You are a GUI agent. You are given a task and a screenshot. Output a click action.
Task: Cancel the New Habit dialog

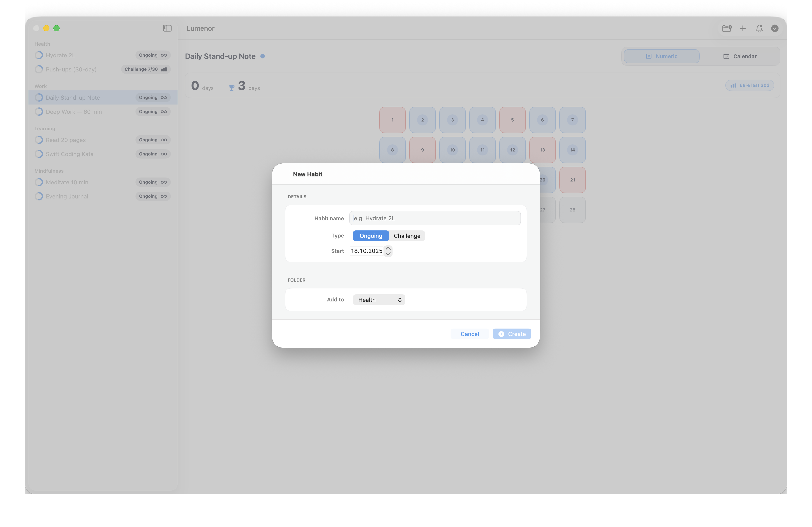[x=470, y=334]
